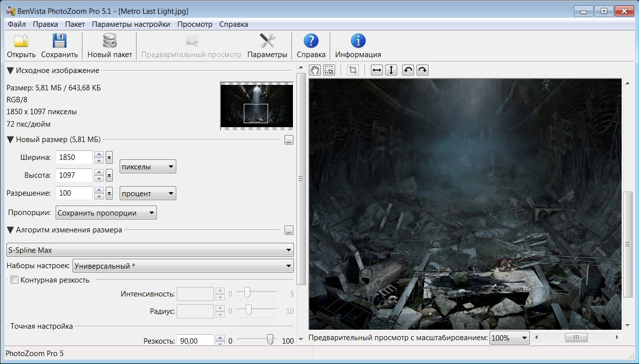Open the Параметры tools icon
The width and height of the screenshot is (639, 364).
point(267,46)
